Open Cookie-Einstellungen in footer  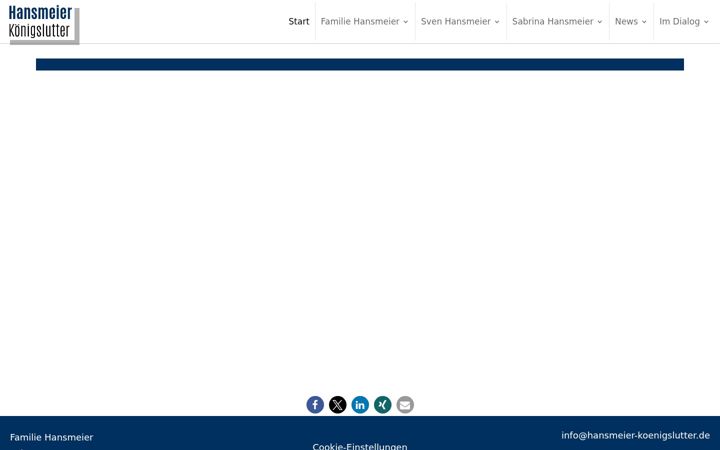click(360, 446)
